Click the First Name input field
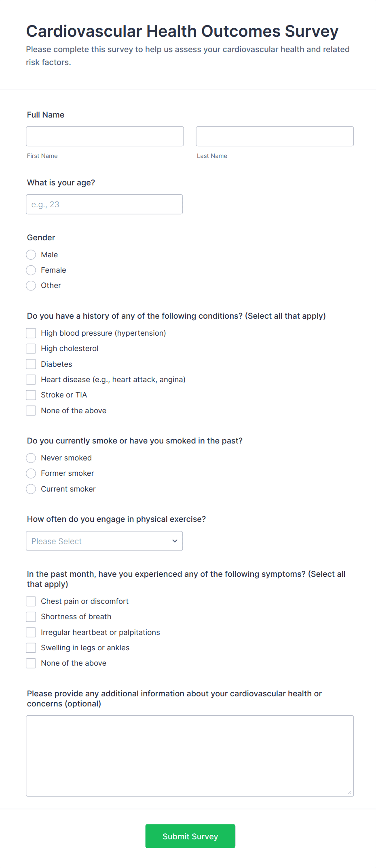The image size is (376, 868). [104, 136]
